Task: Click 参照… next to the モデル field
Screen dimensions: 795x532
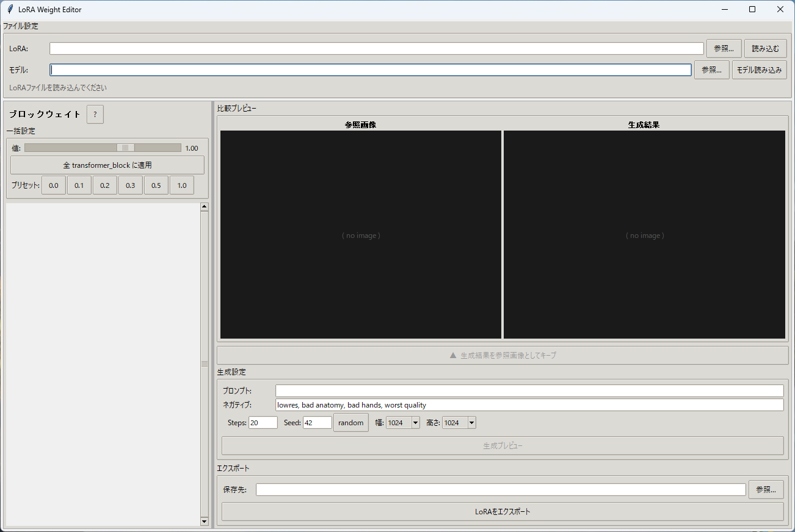Action: point(711,70)
